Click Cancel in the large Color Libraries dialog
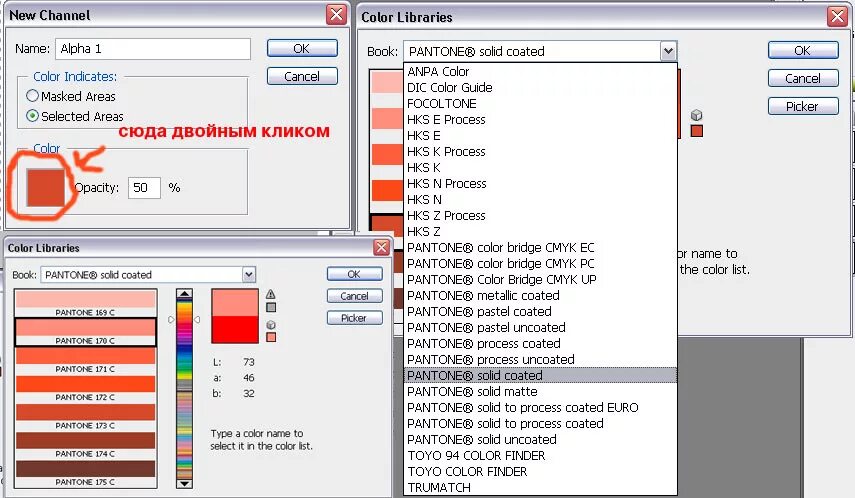The image size is (855, 498). coord(803,79)
